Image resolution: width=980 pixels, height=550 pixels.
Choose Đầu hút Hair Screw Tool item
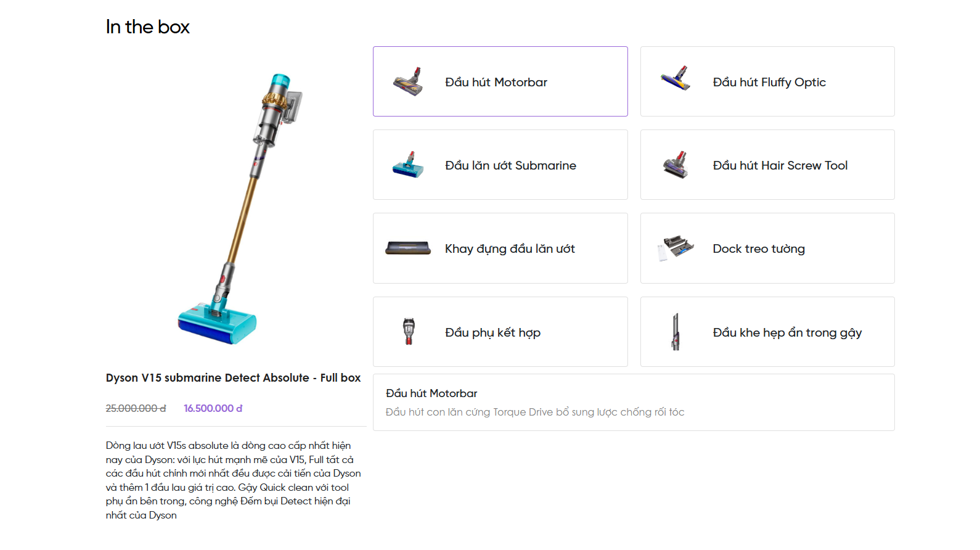tap(767, 165)
